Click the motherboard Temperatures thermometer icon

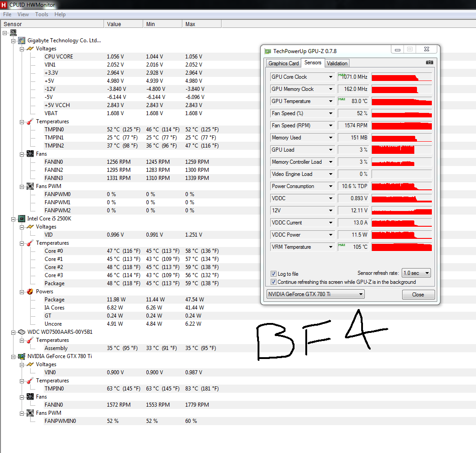point(30,121)
